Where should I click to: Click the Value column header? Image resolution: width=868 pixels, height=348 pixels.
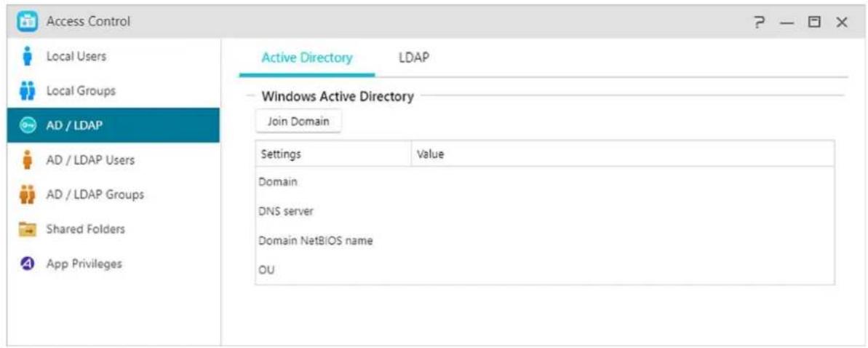[623, 154]
